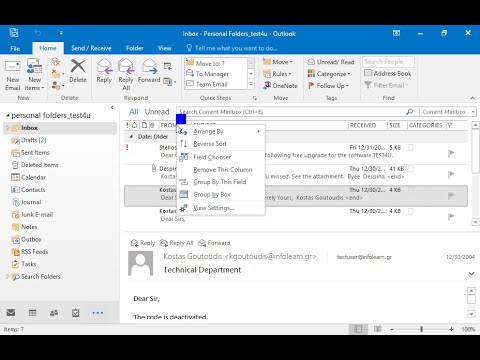Flag the message from Stelios
The width and height of the screenshot is (480, 360).
point(451,153)
